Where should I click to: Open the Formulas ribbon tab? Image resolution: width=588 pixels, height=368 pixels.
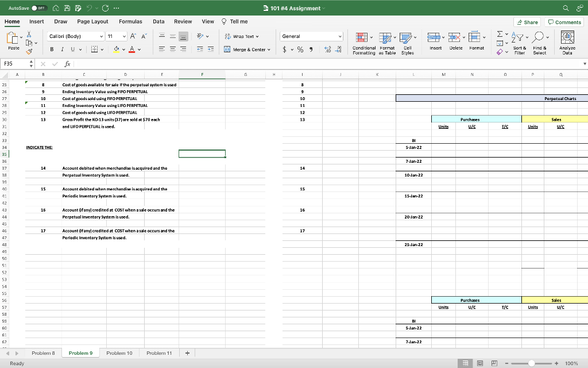[130, 21]
